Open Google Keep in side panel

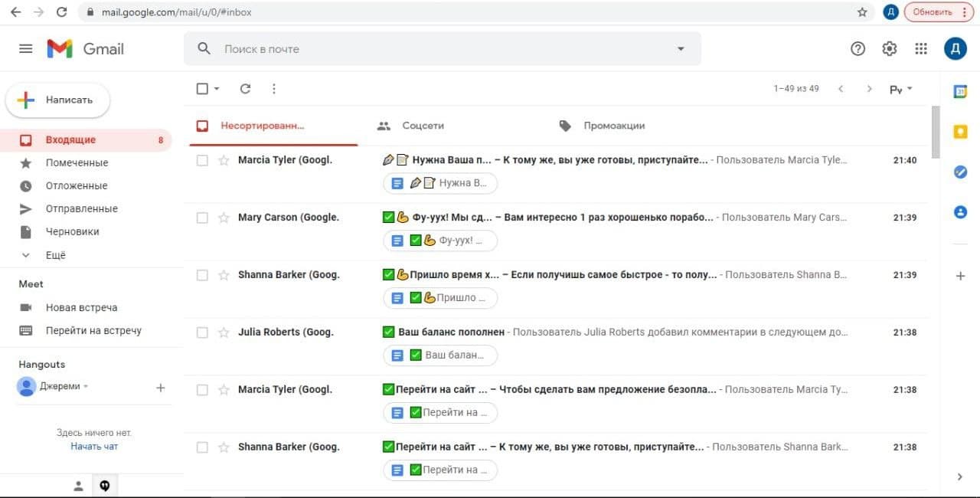click(960, 132)
